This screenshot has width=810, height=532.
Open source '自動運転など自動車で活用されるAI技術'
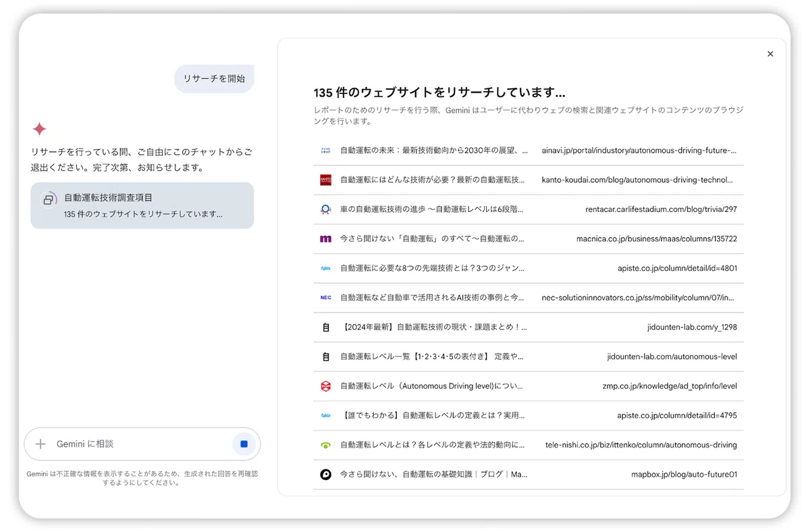[432, 298]
